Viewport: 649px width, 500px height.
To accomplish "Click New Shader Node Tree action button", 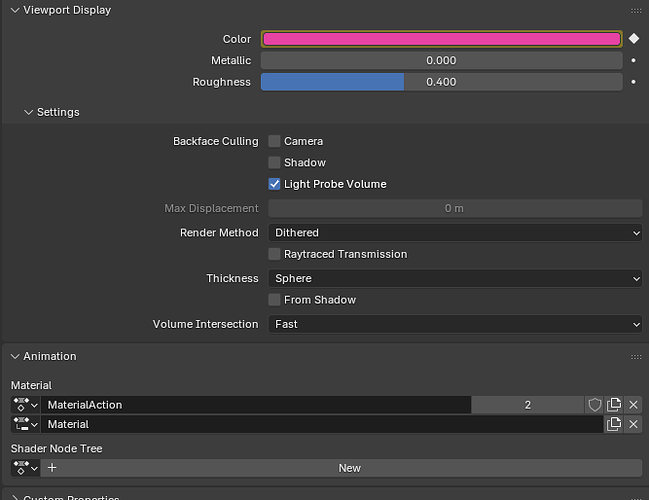I will pyautogui.click(x=341, y=468).
